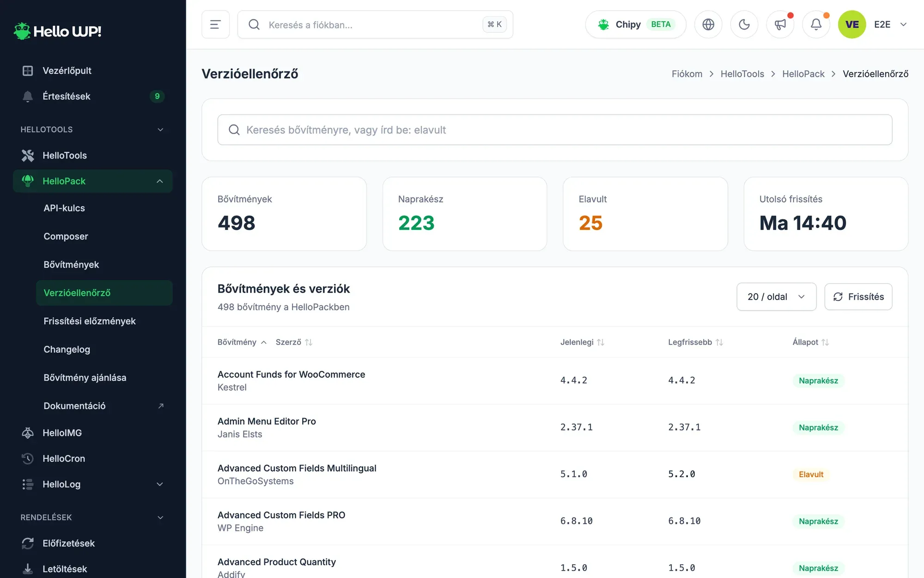The image size is (924, 578).
Task: Open API-kulcs submenu item
Action: tap(104, 208)
